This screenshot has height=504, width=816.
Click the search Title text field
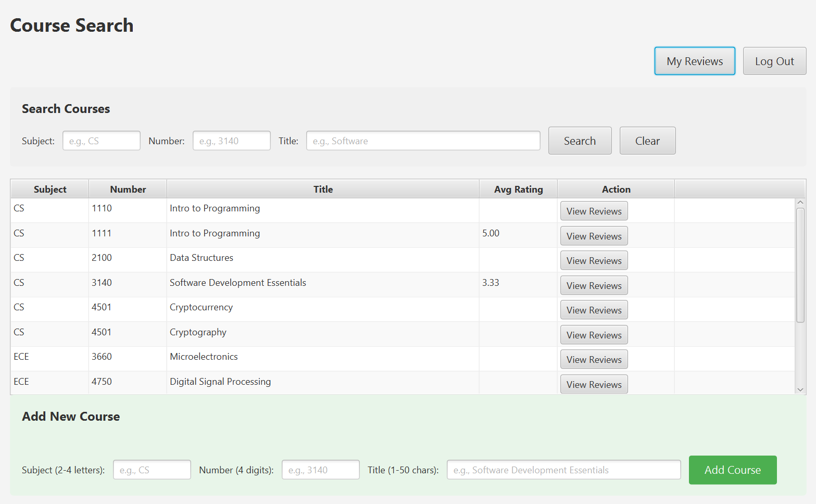(x=423, y=141)
